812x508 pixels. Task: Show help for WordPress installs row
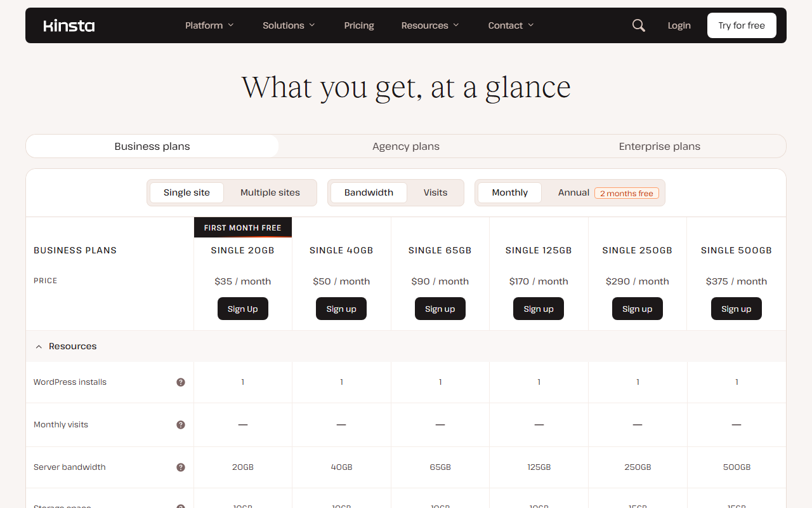[x=181, y=382]
